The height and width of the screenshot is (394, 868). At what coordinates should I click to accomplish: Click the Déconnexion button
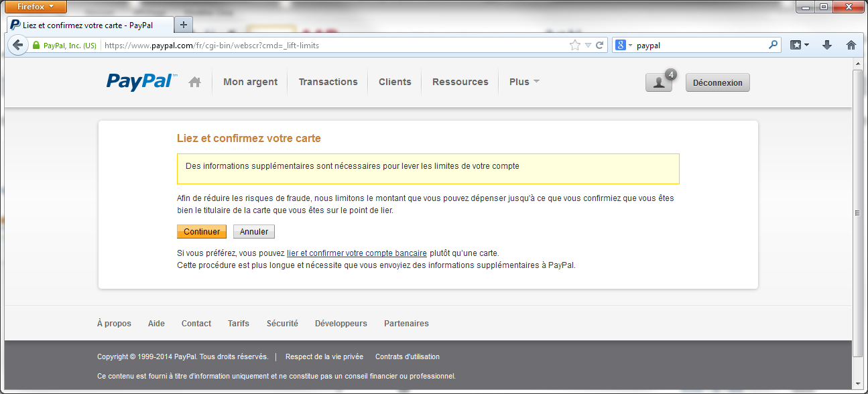[718, 82]
